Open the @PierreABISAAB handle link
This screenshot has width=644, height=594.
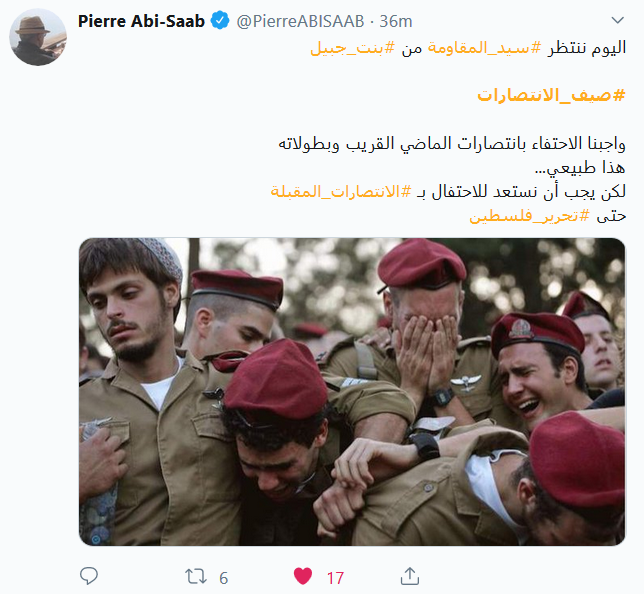(300, 21)
